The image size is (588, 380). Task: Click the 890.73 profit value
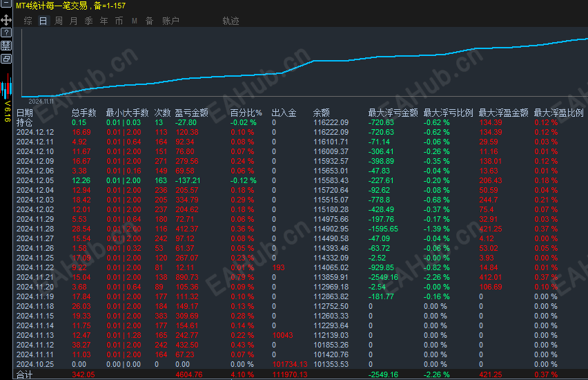coord(187,277)
